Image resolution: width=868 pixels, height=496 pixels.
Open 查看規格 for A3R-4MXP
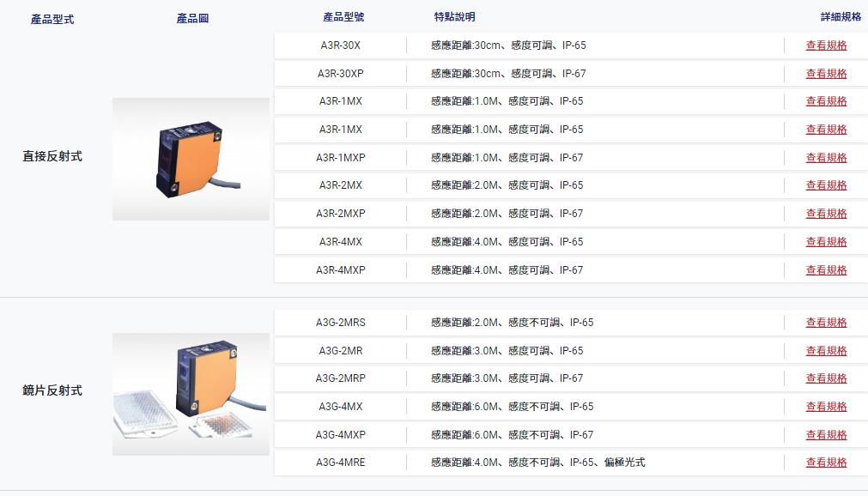click(826, 270)
